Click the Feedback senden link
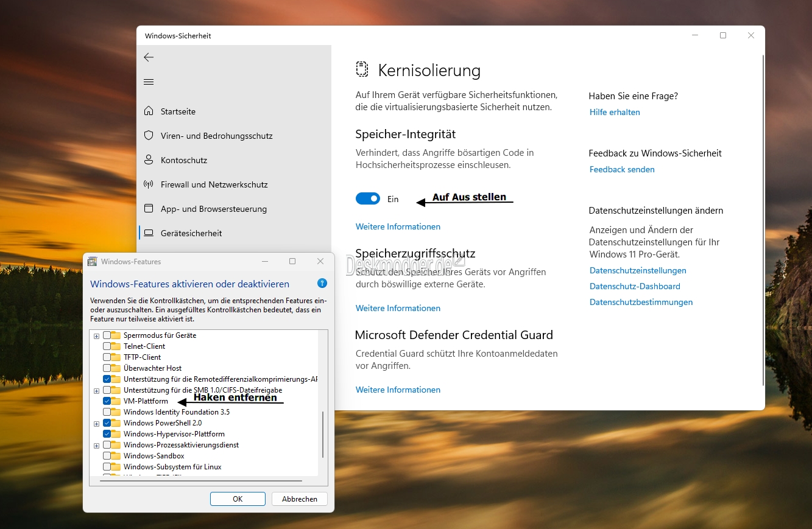Image resolution: width=812 pixels, height=529 pixels. [x=622, y=169]
